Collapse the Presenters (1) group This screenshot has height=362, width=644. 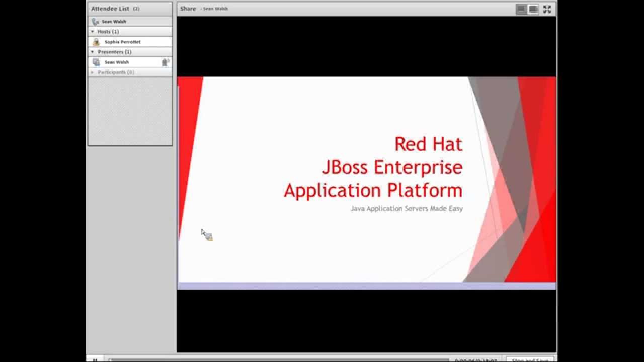tap(93, 52)
